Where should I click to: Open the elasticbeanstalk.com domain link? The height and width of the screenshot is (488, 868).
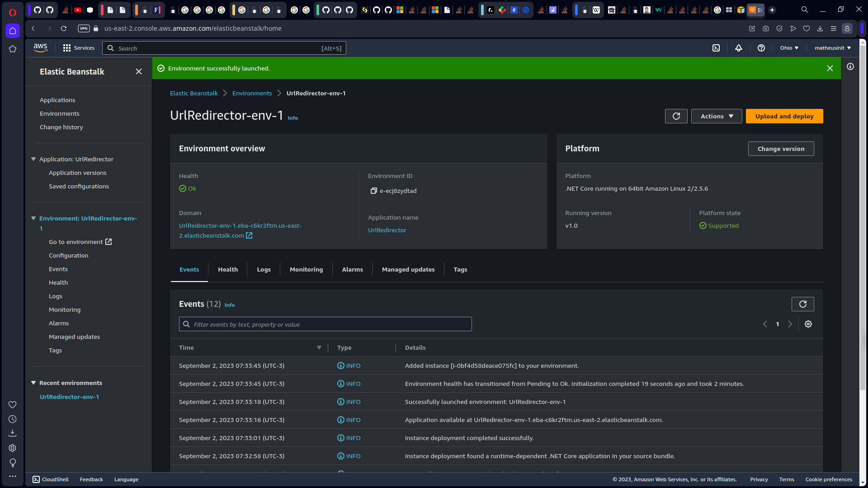(240, 230)
